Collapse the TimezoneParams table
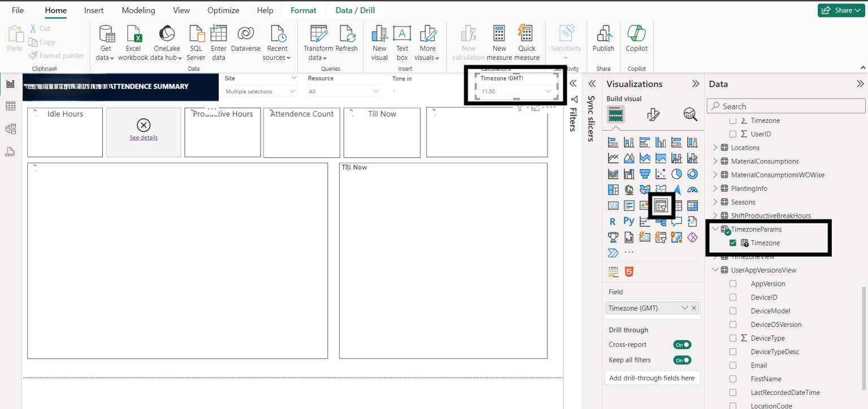 click(714, 229)
